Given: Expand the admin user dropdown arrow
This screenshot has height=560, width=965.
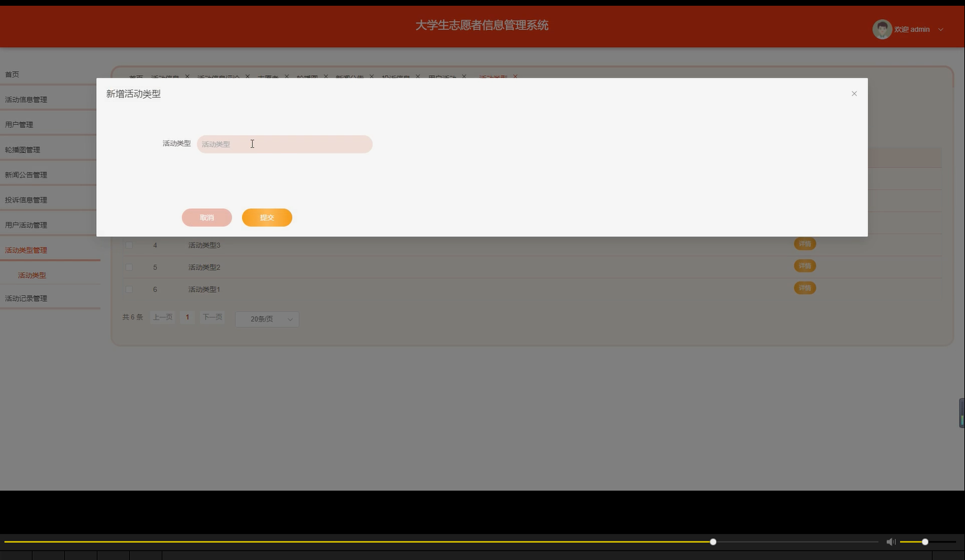Looking at the screenshot, I should [941, 29].
